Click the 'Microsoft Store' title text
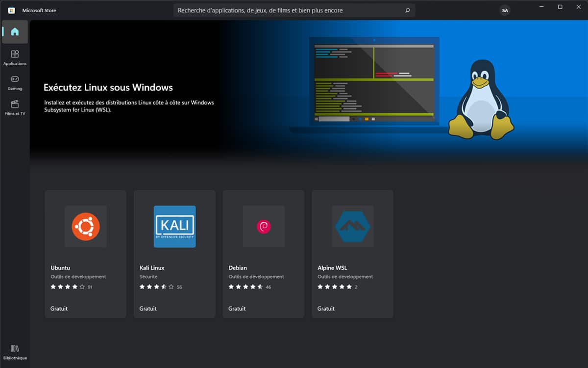The width and height of the screenshot is (588, 368). [x=39, y=10]
